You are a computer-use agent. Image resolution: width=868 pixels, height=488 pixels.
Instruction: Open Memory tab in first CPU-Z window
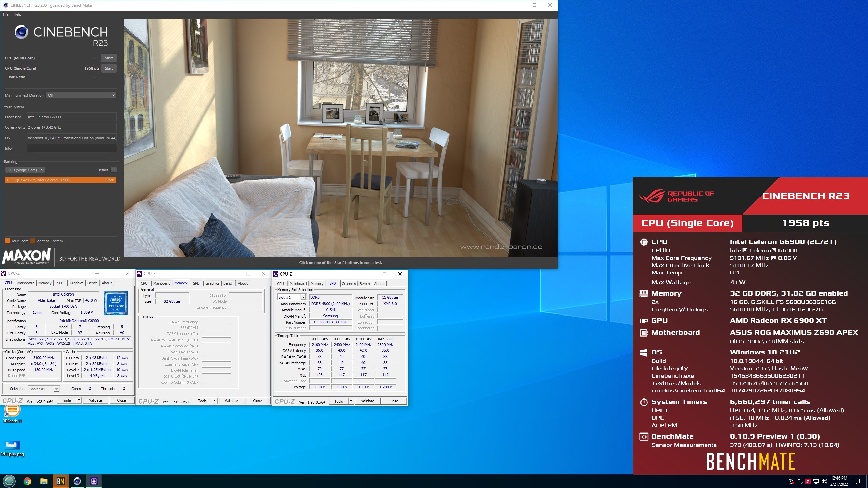point(45,283)
